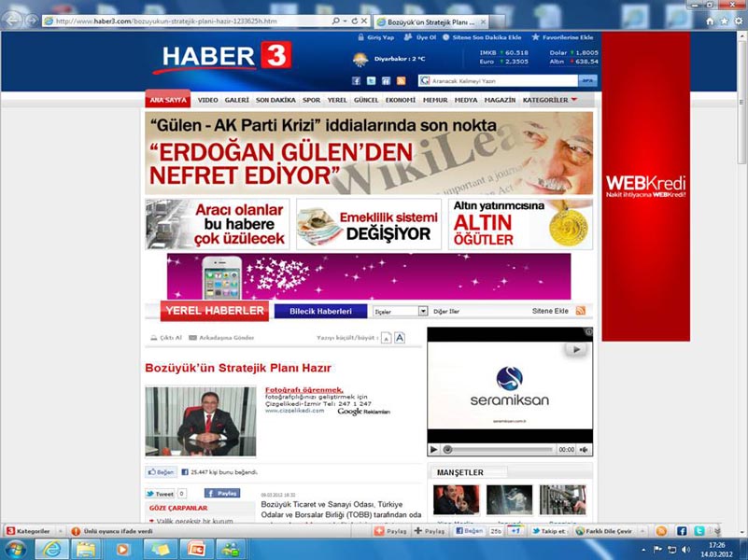Open the MAGAZİN menu item
Image resolution: width=748 pixels, height=560 pixels.
pyautogui.click(x=500, y=100)
